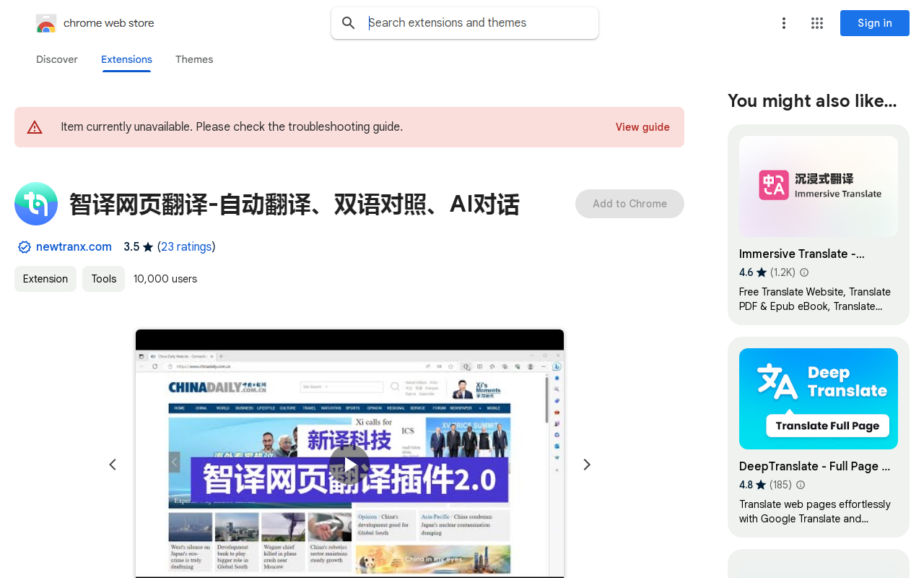Click the verified publisher badge icon
924x578 pixels.
click(x=25, y=247)
